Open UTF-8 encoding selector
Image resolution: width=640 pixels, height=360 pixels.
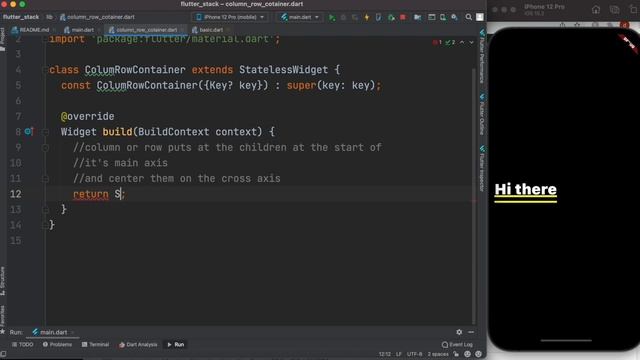click(415, 354)
